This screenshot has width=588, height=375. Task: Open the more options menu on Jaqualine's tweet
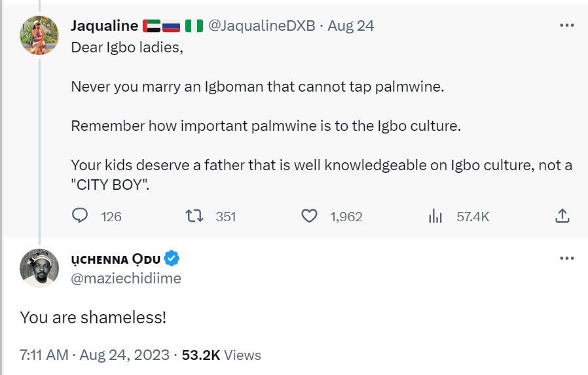pos(566,26)
